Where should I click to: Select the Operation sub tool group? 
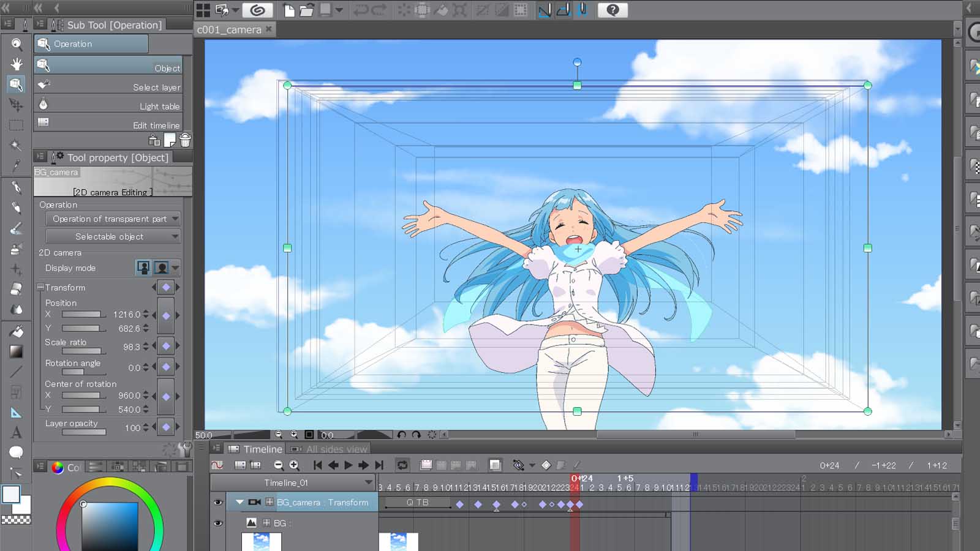tap(91, 44)
